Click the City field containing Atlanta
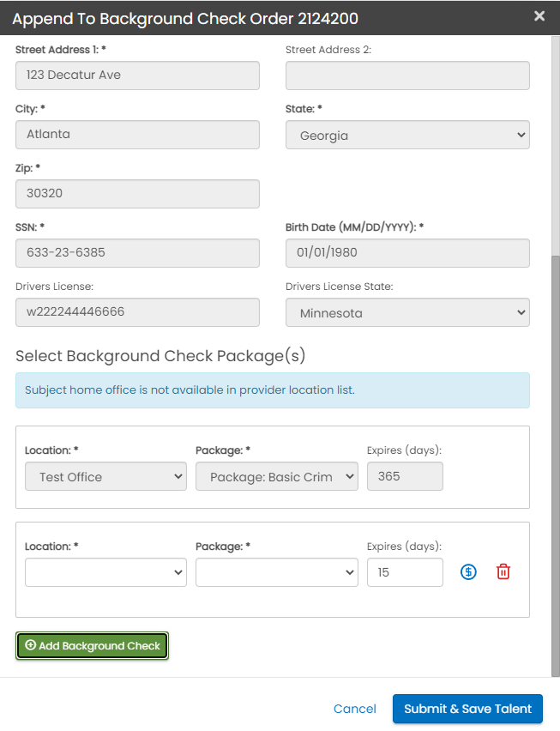This screenshot has height=731, width=560. [137, 135]
